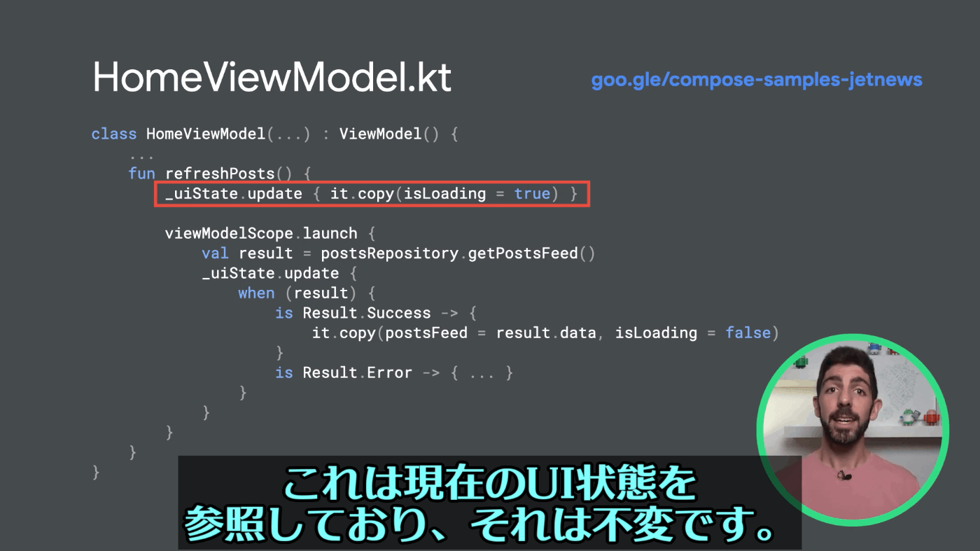This screenshot has height=551, width=980.
Task: Click the '_uiState.update {' line below getPostsFeed
Action: pos(279,273)
